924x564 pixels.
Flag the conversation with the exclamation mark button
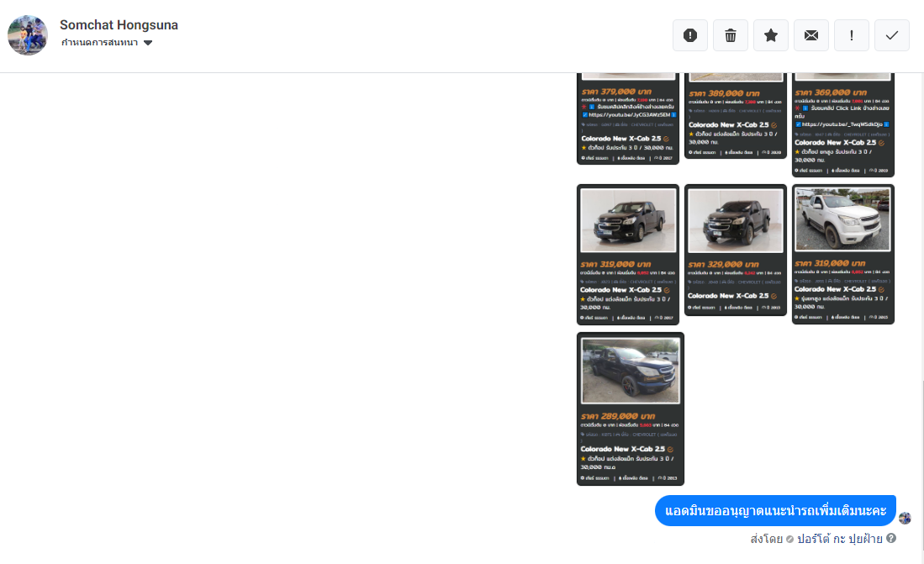point(851,35)
